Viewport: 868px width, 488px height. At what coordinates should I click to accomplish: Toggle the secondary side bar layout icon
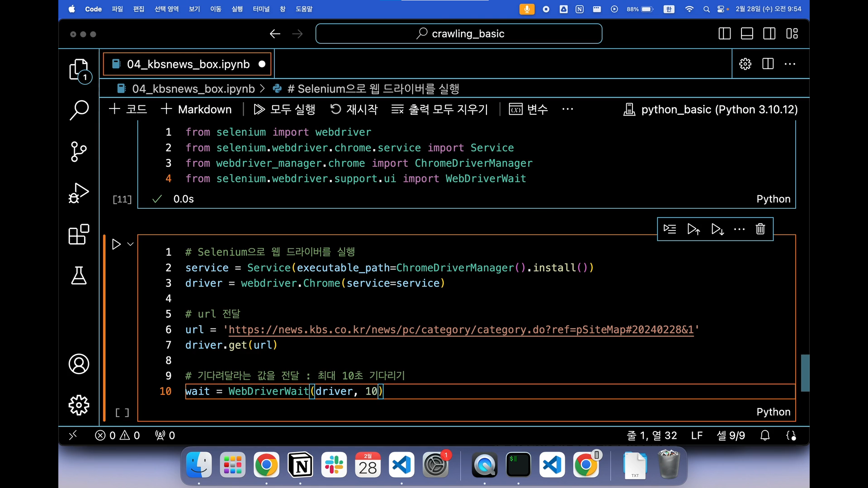tap(769, 34)
